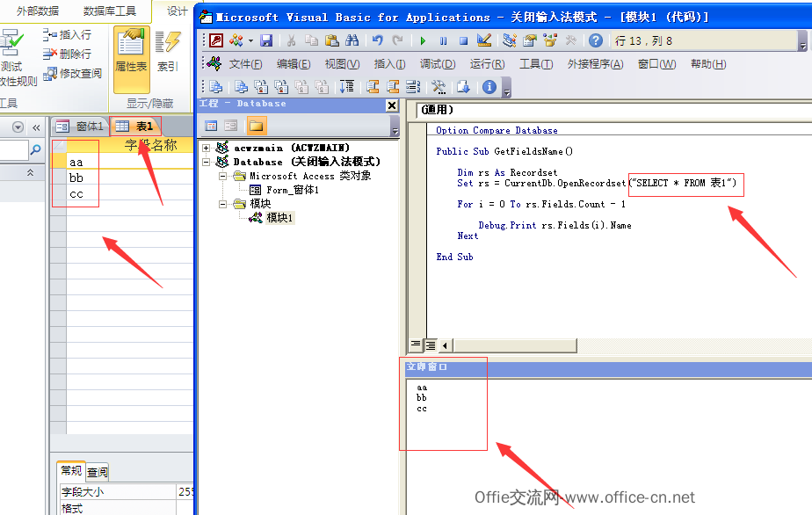Click the document with down arrow icon
The image size is (812, 515).
[463, 86]
